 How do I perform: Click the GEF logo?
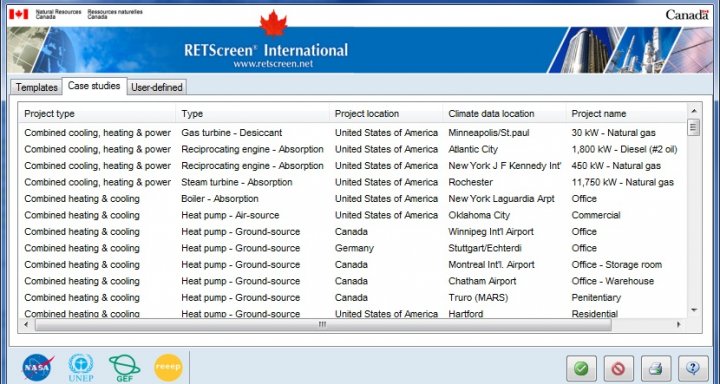tap(124, 368)
